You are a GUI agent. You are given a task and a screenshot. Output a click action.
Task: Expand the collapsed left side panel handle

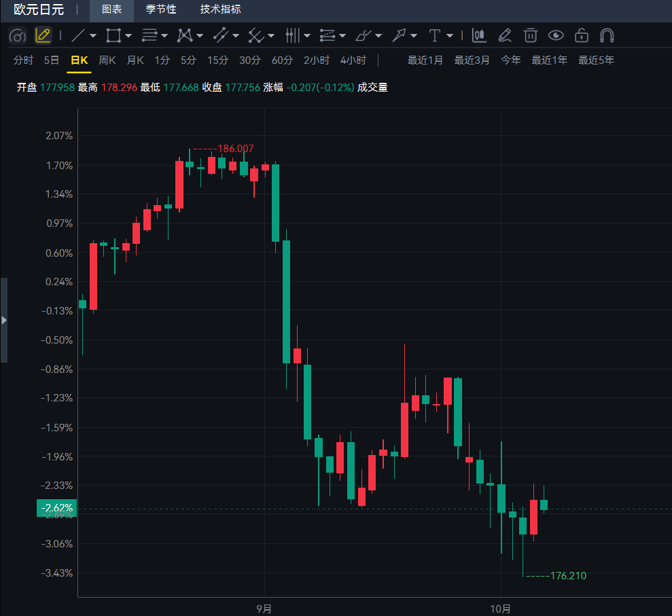(x=4, y=320)
